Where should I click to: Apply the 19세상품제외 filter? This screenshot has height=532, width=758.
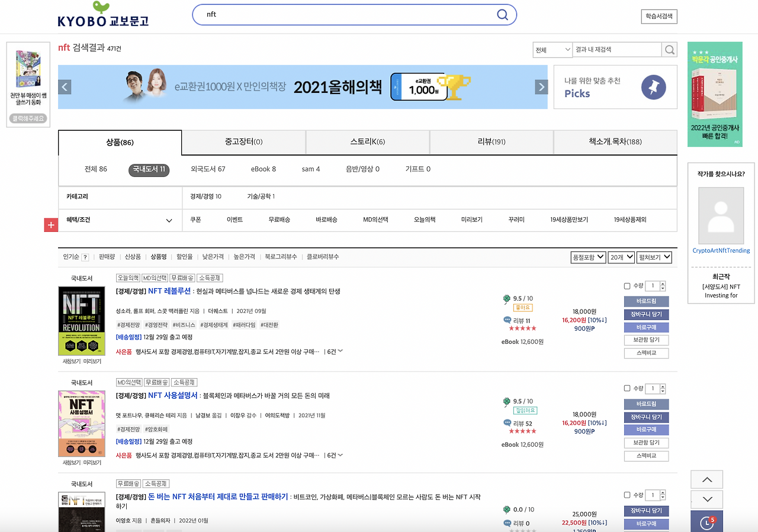630,220
